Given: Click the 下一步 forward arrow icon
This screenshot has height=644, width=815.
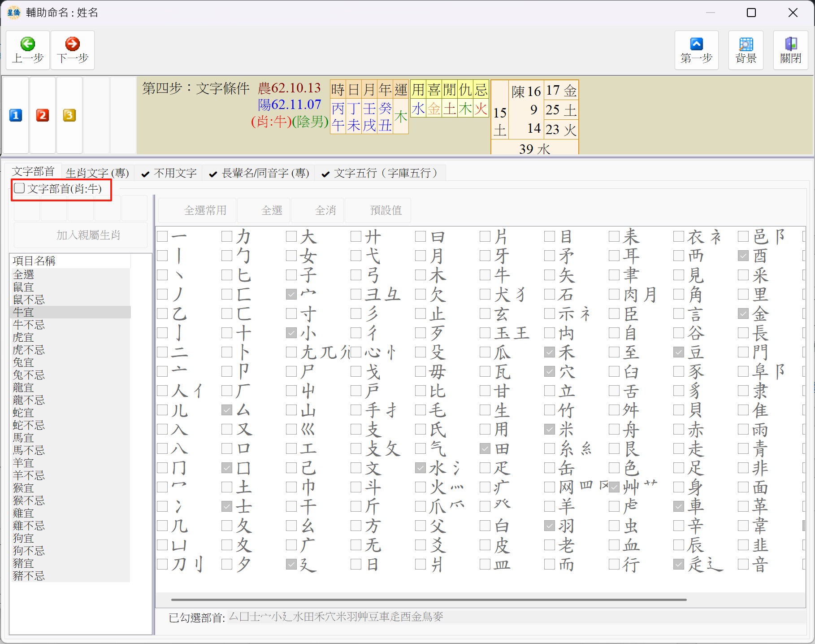Looking at the screenshot, I should pyautogui.click(x=72, y=44).
